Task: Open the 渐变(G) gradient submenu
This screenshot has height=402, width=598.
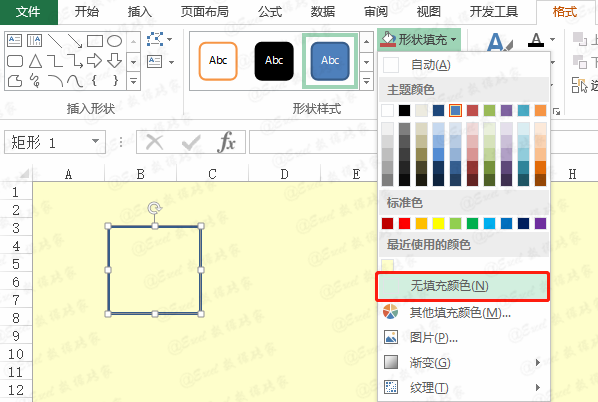Action: tap(463, 362)
